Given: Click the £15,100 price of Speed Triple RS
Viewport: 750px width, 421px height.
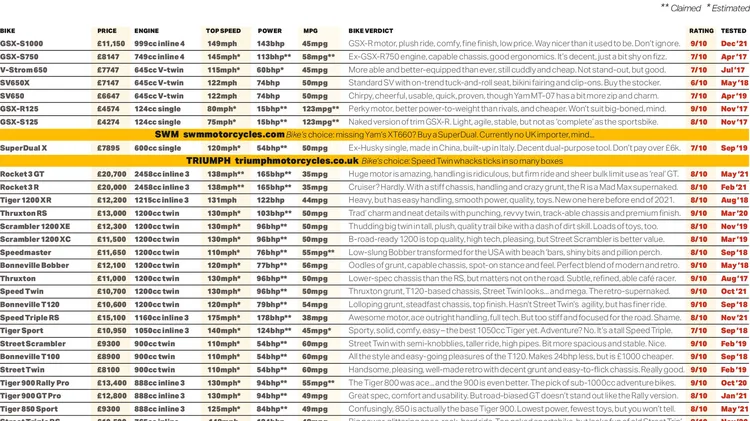Looking at the screenshot, I should coord(111,317).
